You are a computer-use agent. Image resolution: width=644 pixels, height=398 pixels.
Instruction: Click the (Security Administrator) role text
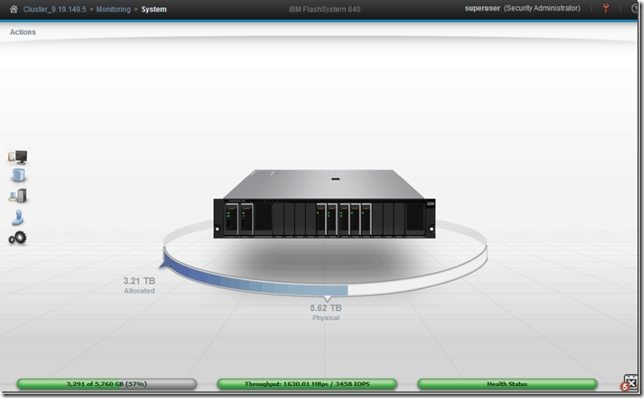pos(542,8)
